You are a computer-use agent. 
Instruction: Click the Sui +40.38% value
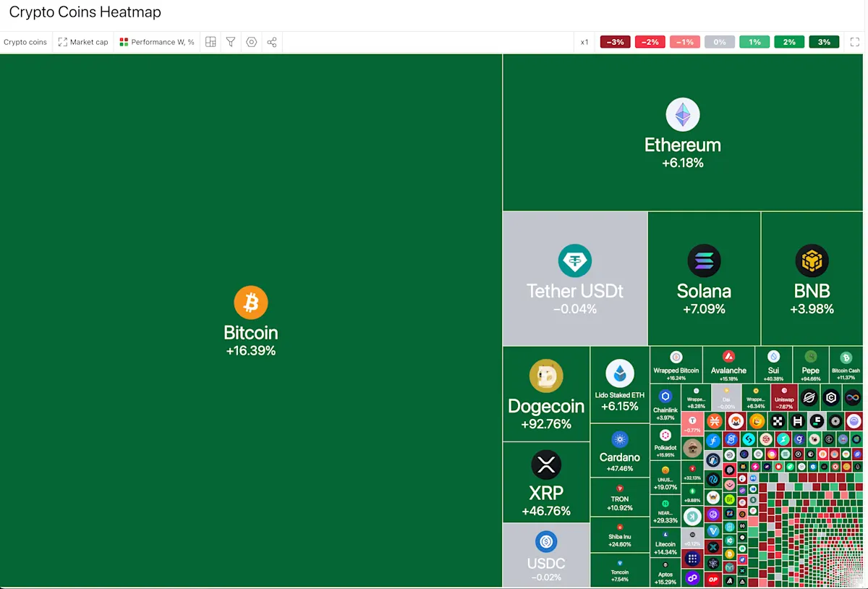773,378
